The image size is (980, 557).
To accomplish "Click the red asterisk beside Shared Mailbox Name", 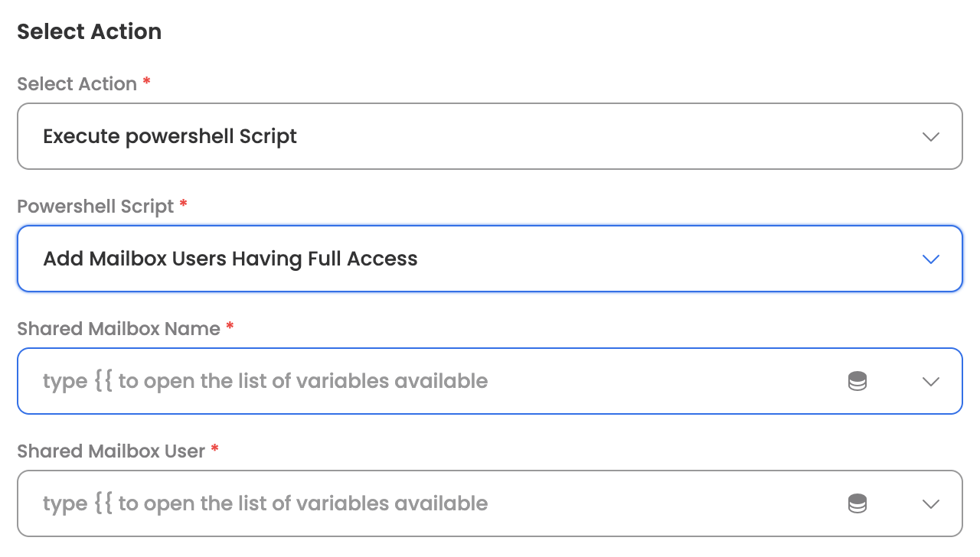I will pyautogui.click(x=230, y=327).
